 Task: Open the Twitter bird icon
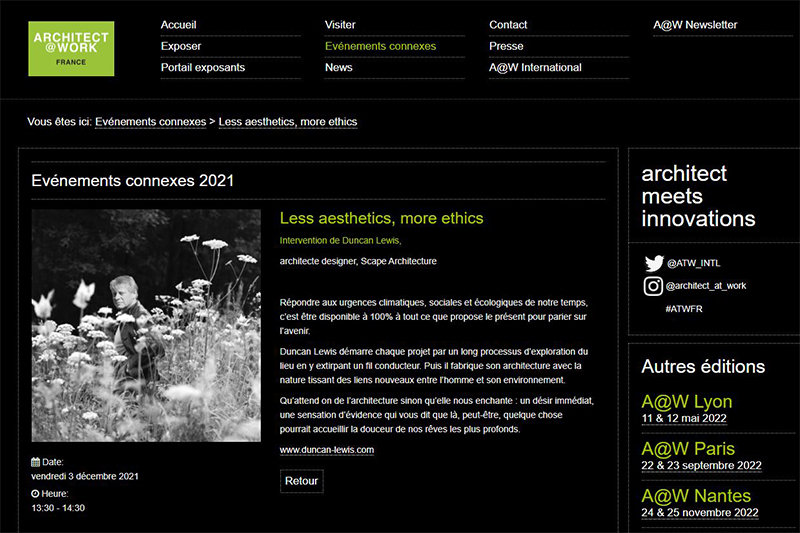pyautogui.click(x=654, y=263)
